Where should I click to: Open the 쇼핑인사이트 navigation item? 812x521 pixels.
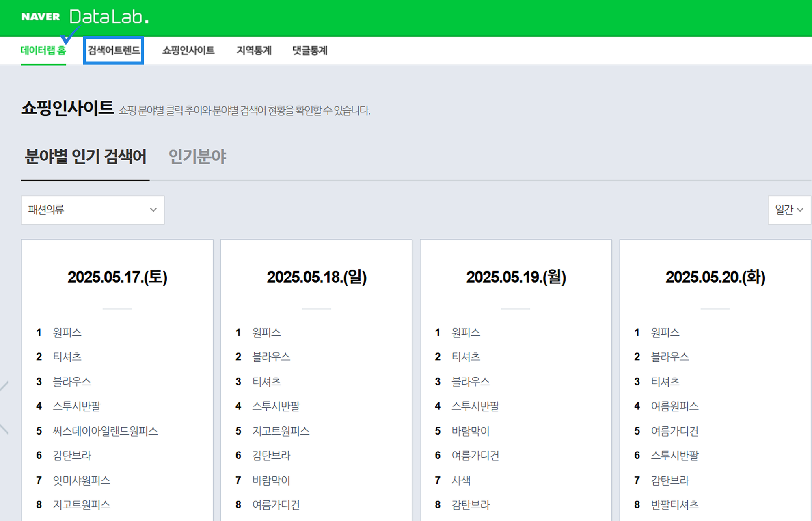point(189,50)
